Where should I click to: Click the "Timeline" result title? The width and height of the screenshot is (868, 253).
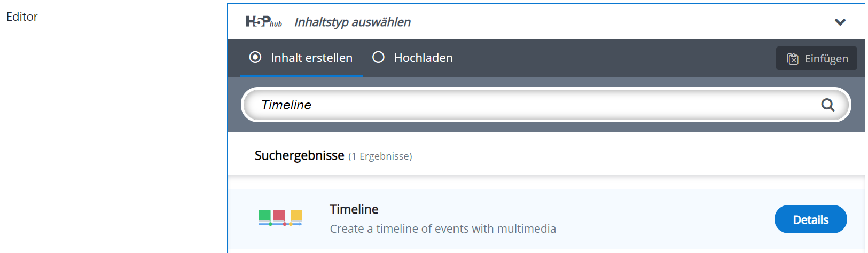354,209
